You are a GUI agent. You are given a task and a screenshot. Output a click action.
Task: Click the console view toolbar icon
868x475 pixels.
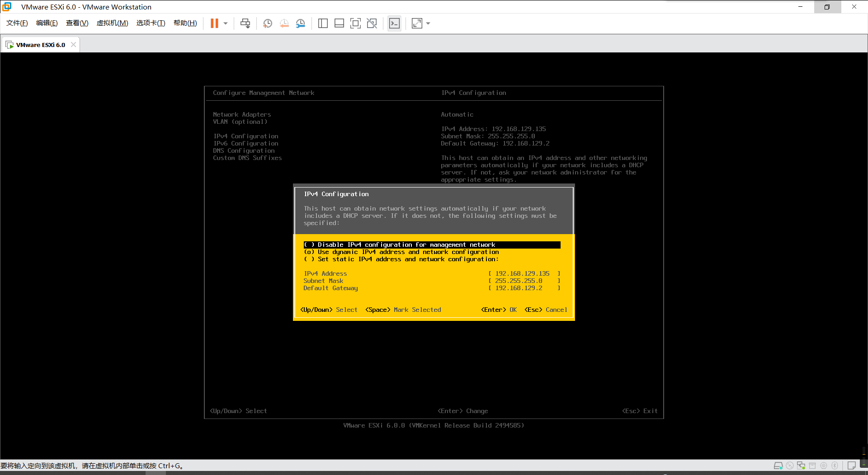394,23
